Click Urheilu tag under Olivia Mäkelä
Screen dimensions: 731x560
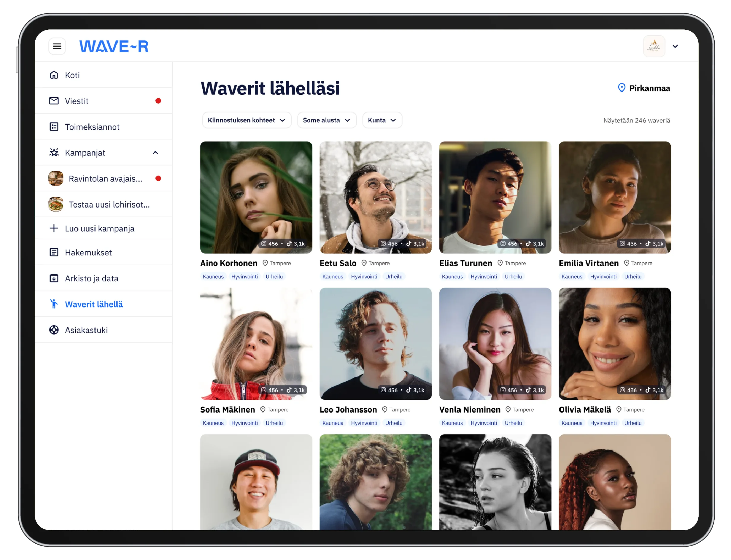click(x=633, y=423)
